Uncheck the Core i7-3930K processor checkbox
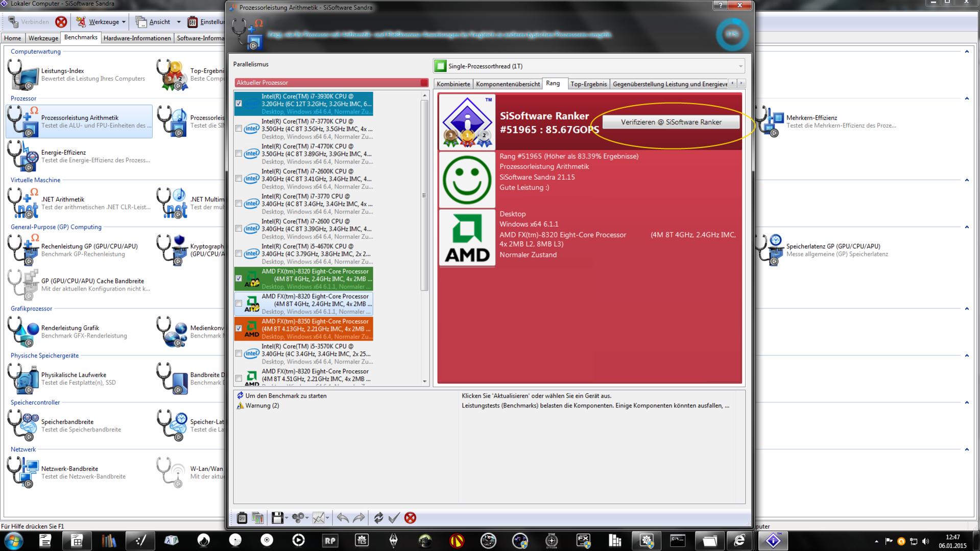Viewport: 980px width, 551px height. (x=238, y=104)
